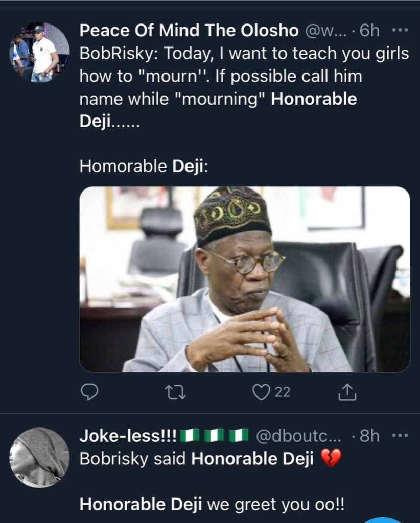Open the attached photo of the seated man
The width and height of the screenshot is (420, 523).
coord(245,279)
